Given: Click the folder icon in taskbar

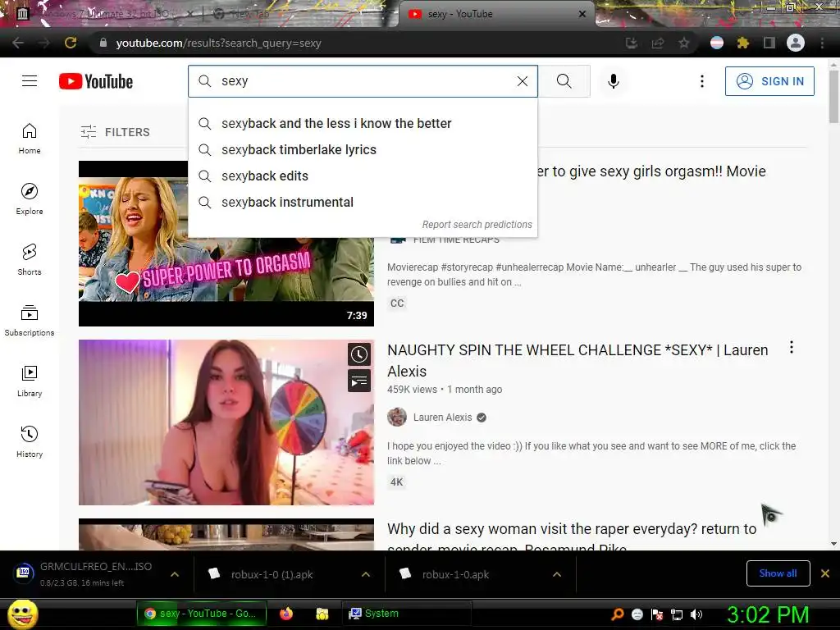Looking at the screenshot, I should pyautogui.click(x=322, y=614).
